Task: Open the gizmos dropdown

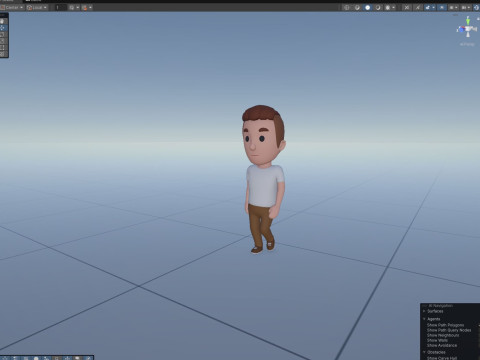Action: (466, 7)
